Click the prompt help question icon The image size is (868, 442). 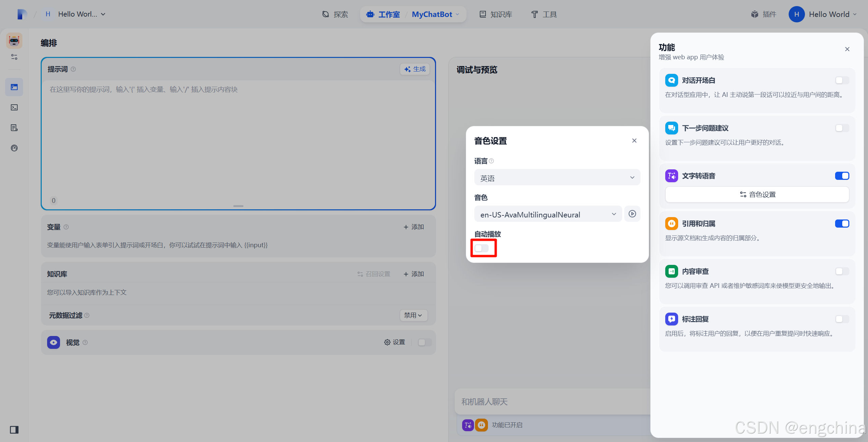click(x=73, y=69)
